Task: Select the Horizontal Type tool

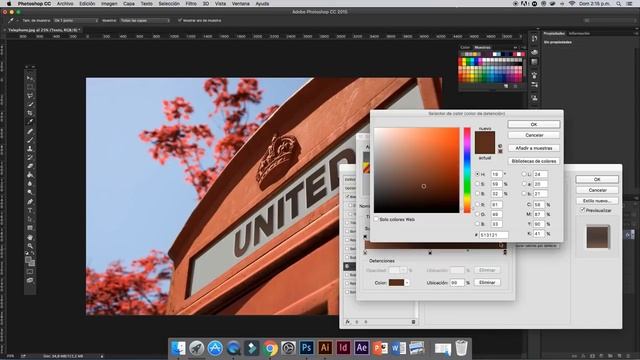Action: pyautogui.click(x=30, y=211)
